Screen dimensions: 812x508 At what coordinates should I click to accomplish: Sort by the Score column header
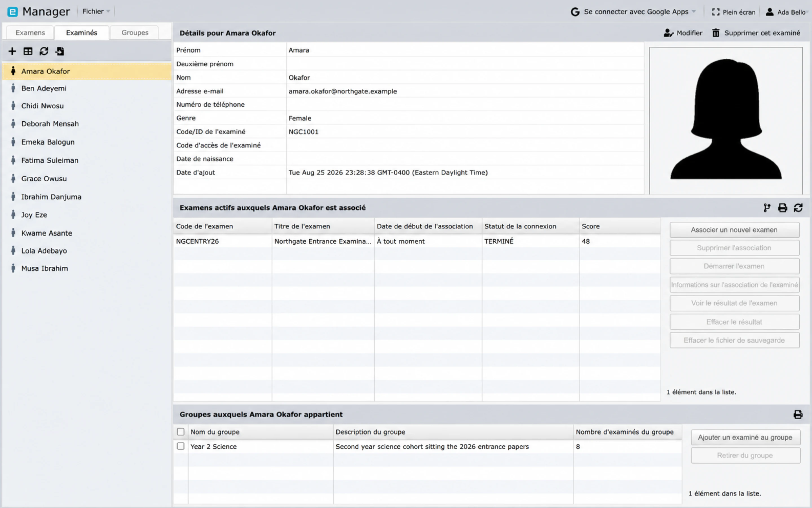(x=619, y=226)
